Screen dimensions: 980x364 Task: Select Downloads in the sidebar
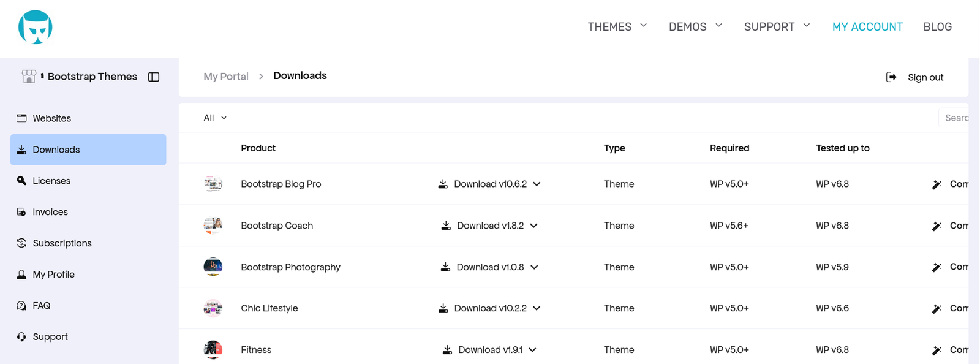[x=88, y=150]
